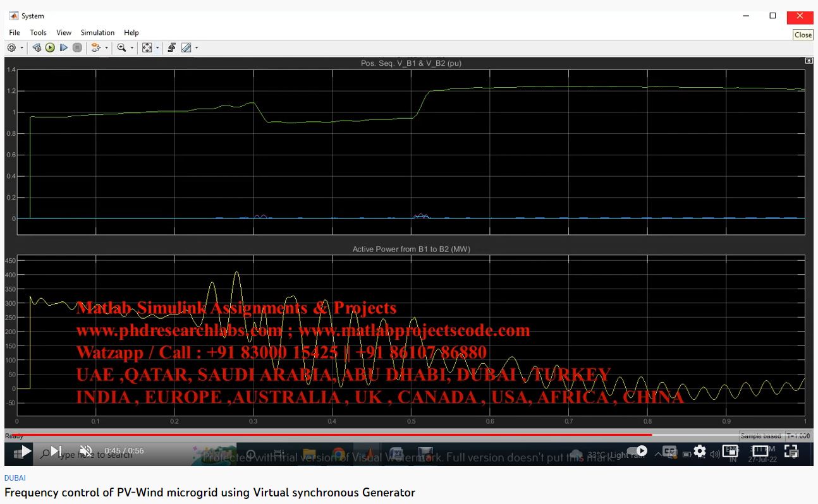818x504 pixels.
Task: Click the Step Back simulation icon
Action: [37, 48]
